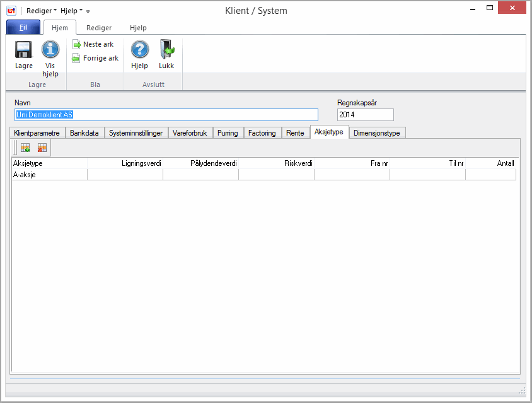
Task: Go back with Forrige ark
Action: coord(95,58)
